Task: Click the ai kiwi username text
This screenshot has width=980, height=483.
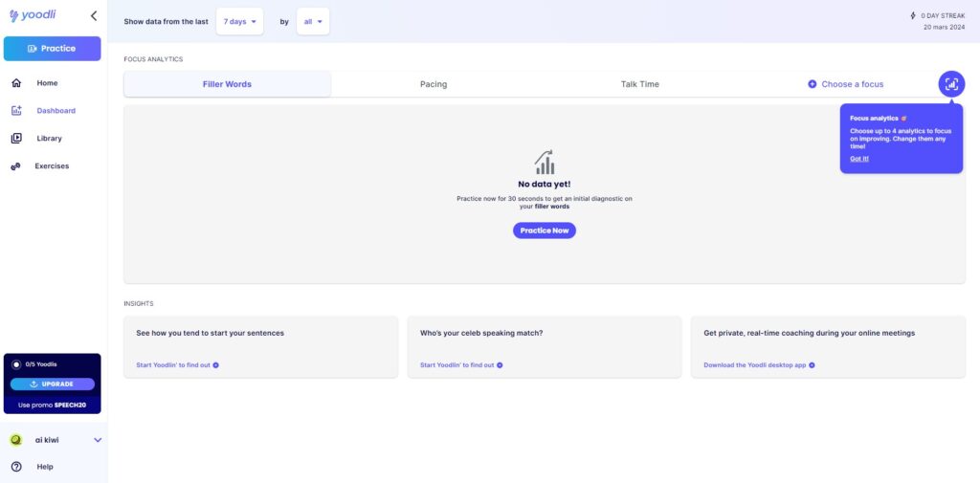Action: tap(47, 440)
